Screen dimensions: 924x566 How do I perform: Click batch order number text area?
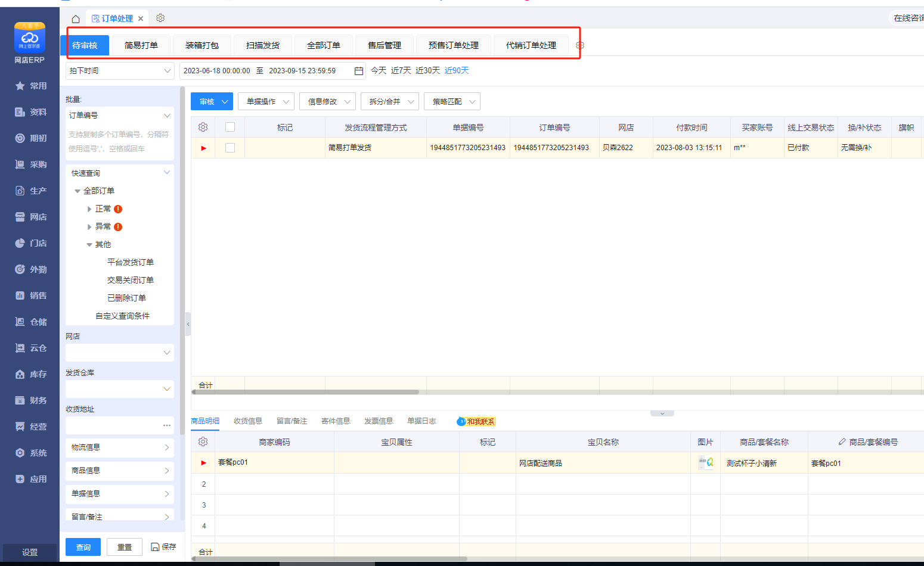tap(120, 142)
